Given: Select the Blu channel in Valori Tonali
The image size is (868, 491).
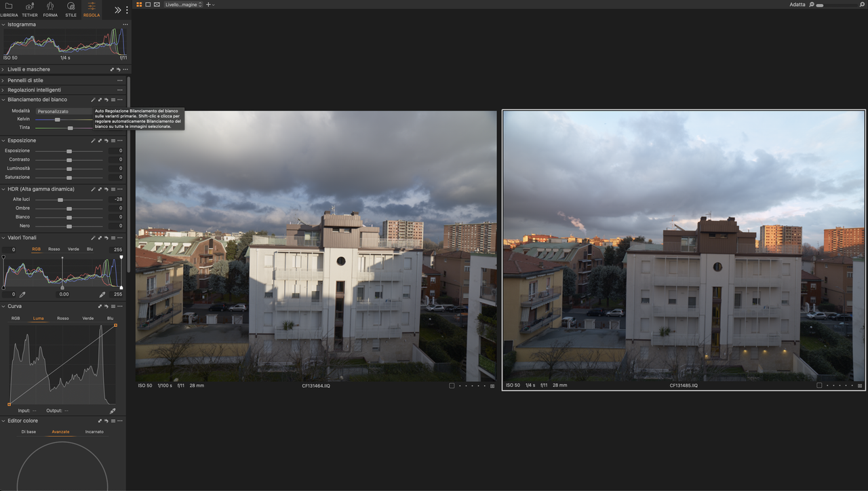Looking at the screenshot, I should click(90, 250).
